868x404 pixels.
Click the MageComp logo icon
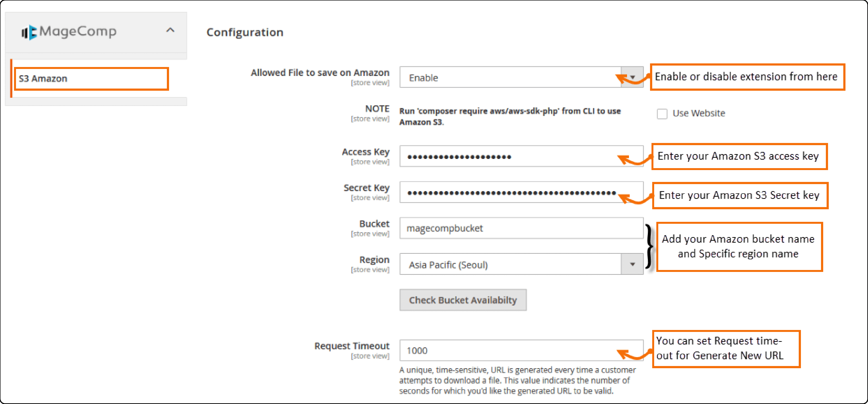click(x=29, y=32)
